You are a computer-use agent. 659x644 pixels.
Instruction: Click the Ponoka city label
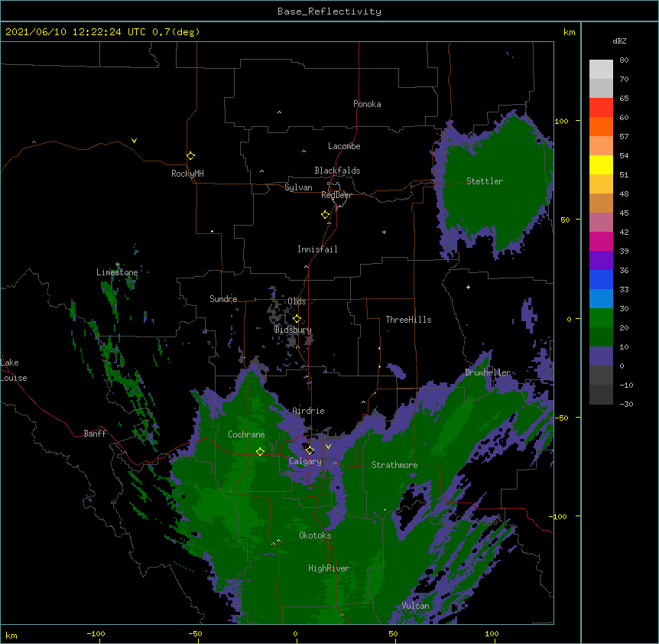point(367,104)
